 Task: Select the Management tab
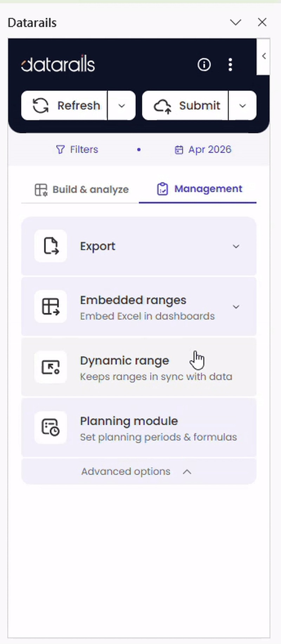tap(199, 189)
